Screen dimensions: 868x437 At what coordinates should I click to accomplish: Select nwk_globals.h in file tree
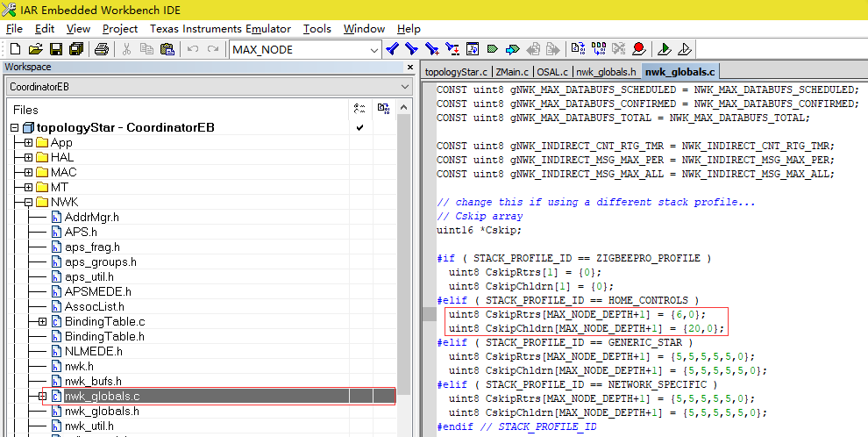tap(102, 411)
